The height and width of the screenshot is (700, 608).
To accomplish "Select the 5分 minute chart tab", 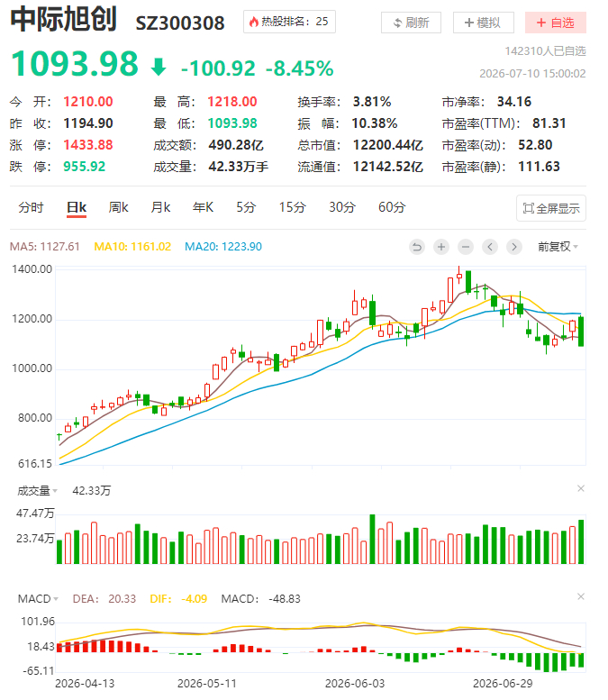I will tap(246, 207).
